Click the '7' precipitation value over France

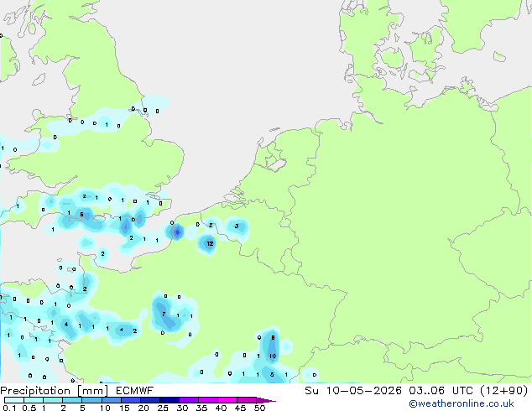(164, 314)
